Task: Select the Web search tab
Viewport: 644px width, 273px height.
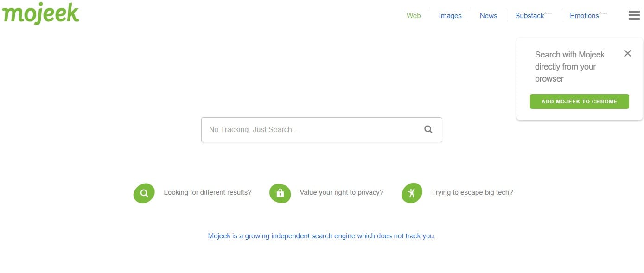Action: click(x=414, y=15)
